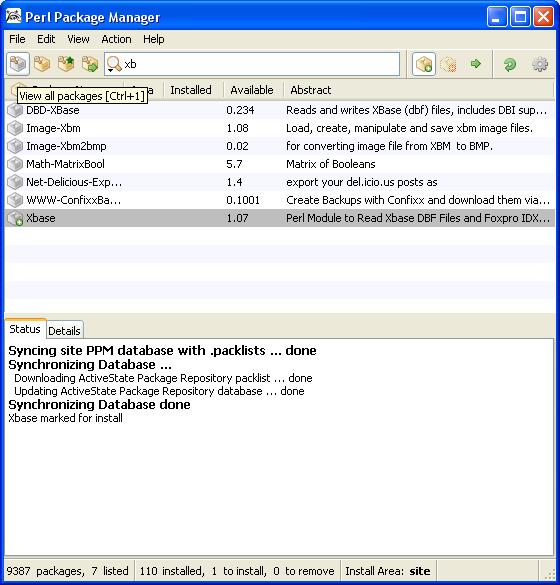The height and width of the screenshot is (585, 560).
Task: Select the Image-Xbm2bmp package name
Action: 66,146
